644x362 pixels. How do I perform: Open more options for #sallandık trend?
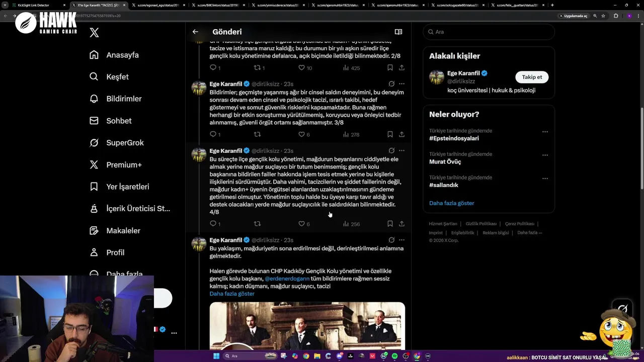545,178
